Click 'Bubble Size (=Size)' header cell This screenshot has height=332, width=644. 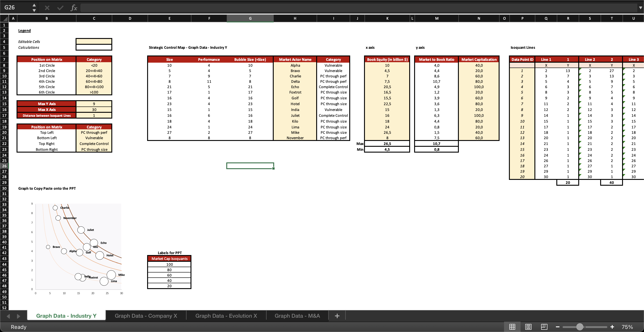coord(250,59)
